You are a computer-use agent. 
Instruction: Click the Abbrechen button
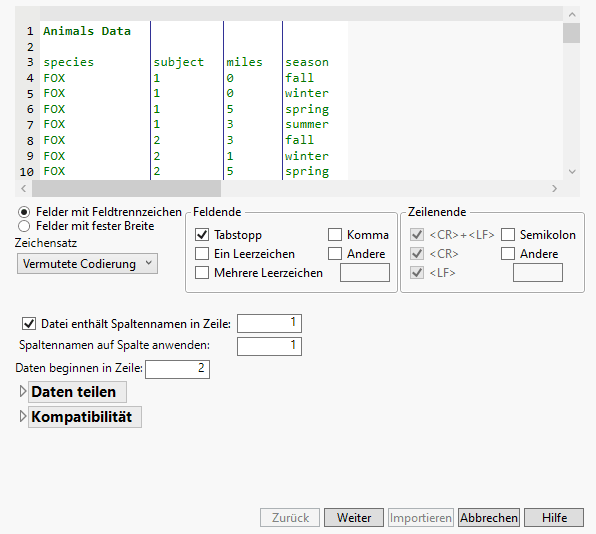[x=489, y=518]
